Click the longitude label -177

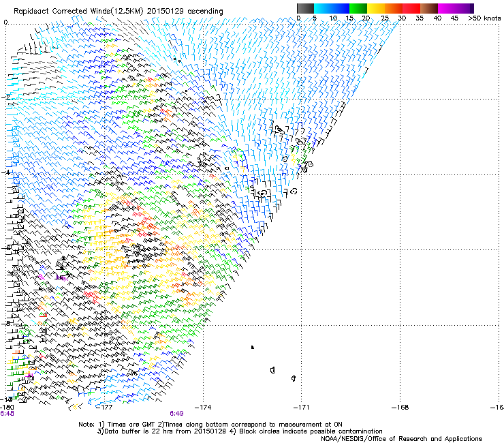pos(104,408)
